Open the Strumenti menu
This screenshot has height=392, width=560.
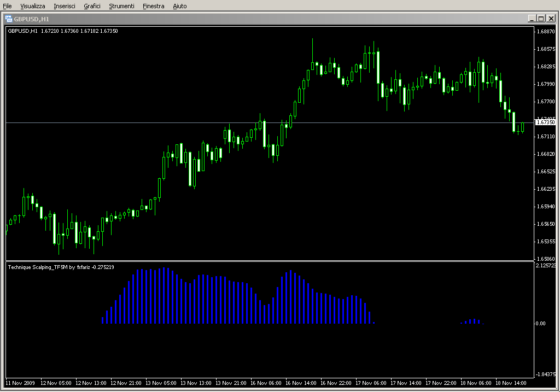click(x=121, y=6)
